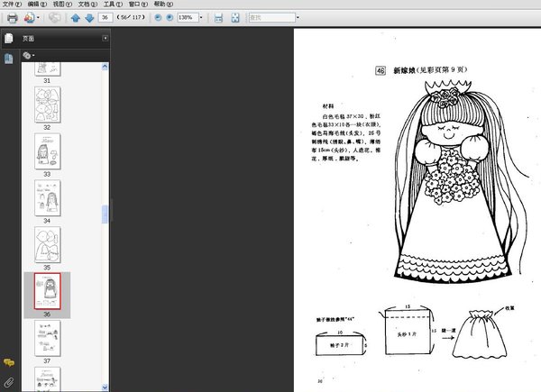Open the 编辑 (Edit) menu

(x=37, y=5)
